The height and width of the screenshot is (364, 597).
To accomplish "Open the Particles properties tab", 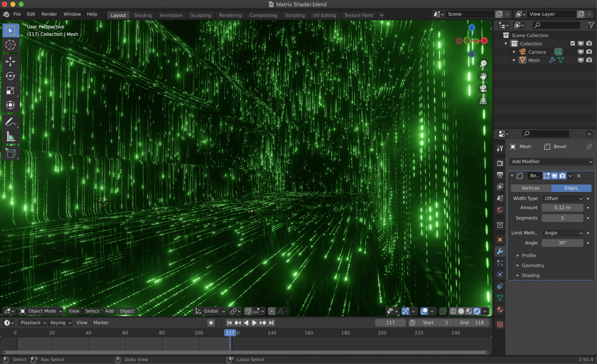I will 500,263.
